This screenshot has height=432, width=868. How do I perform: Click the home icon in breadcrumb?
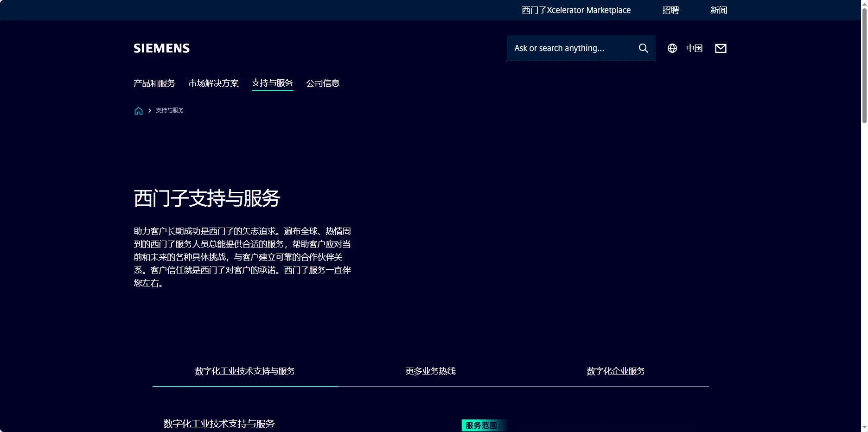[x=138, y=110]
